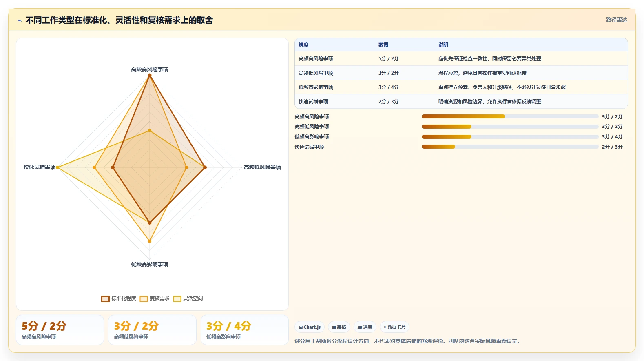Click the radar axis label 快速试错事项
The width and height of the screenshot is (644, 361).
[x=40, y=167]
